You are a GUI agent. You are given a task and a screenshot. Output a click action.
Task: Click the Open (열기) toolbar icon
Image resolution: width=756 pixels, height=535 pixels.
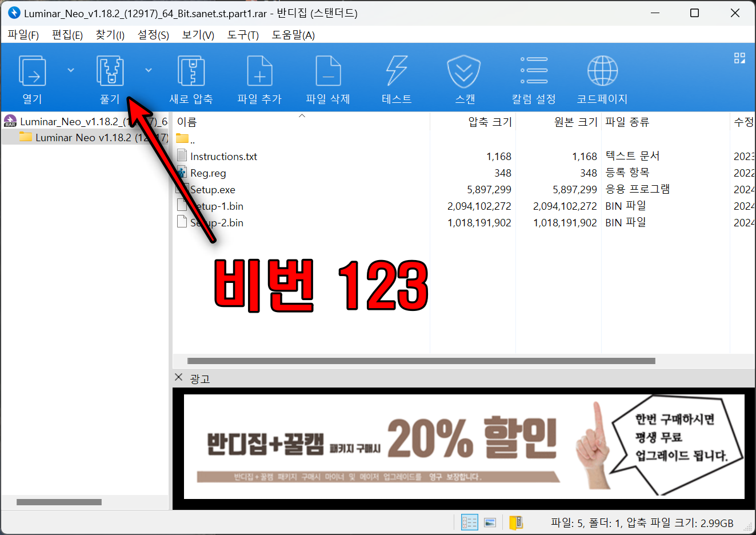tap(32, 71)
